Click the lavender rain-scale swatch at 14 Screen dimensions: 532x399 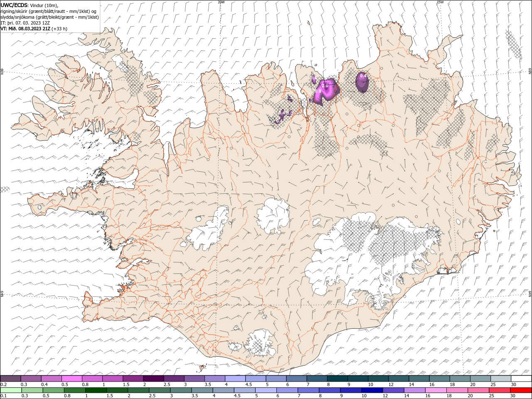point(414,390)
